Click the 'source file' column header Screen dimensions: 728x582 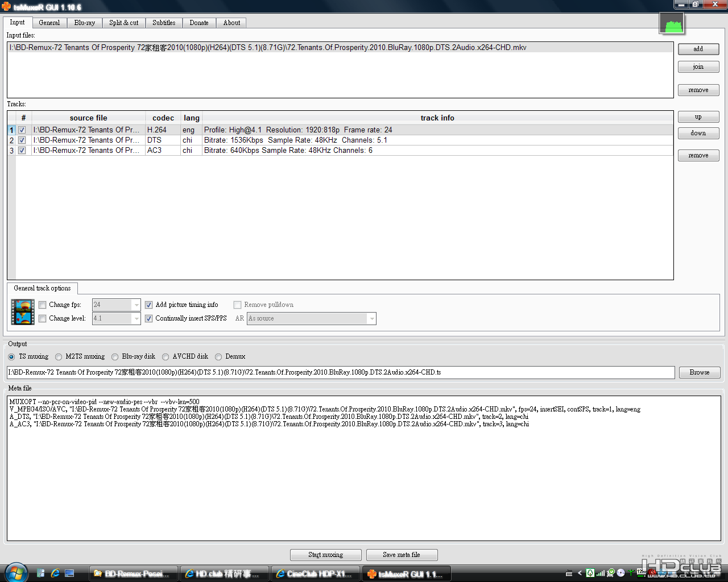tap(88, 118)
